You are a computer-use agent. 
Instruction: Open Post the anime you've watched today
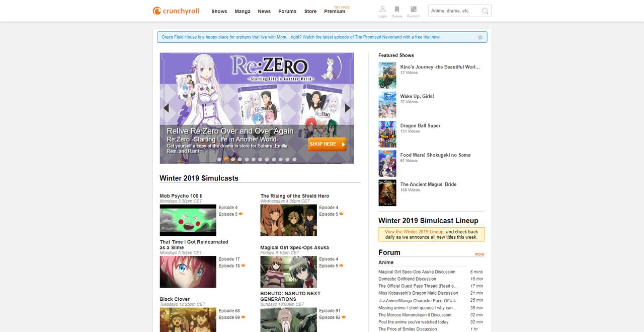coord(414,322)
